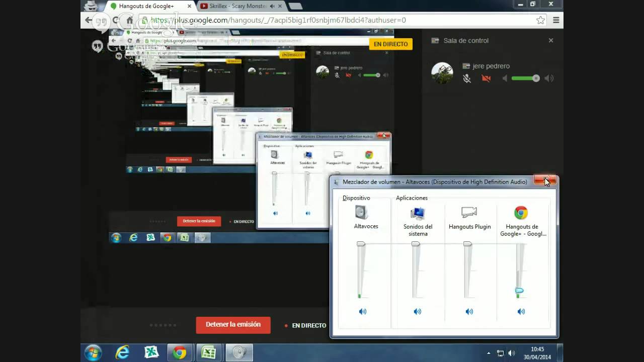This screenshot has width=644, height=362.
Task: Click the high volume icon for jere pedrero
Action: pyautogui.click(x=549, y=78)
